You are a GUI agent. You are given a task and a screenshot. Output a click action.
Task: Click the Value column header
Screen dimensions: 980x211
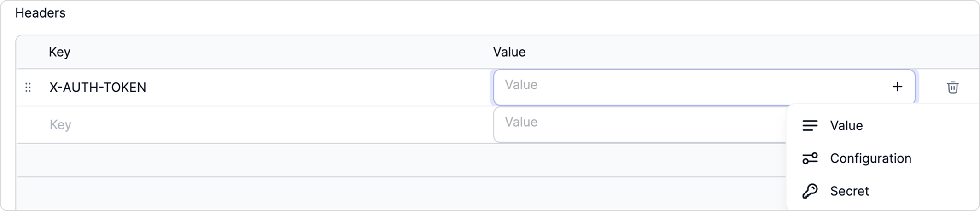pos(509,52)
